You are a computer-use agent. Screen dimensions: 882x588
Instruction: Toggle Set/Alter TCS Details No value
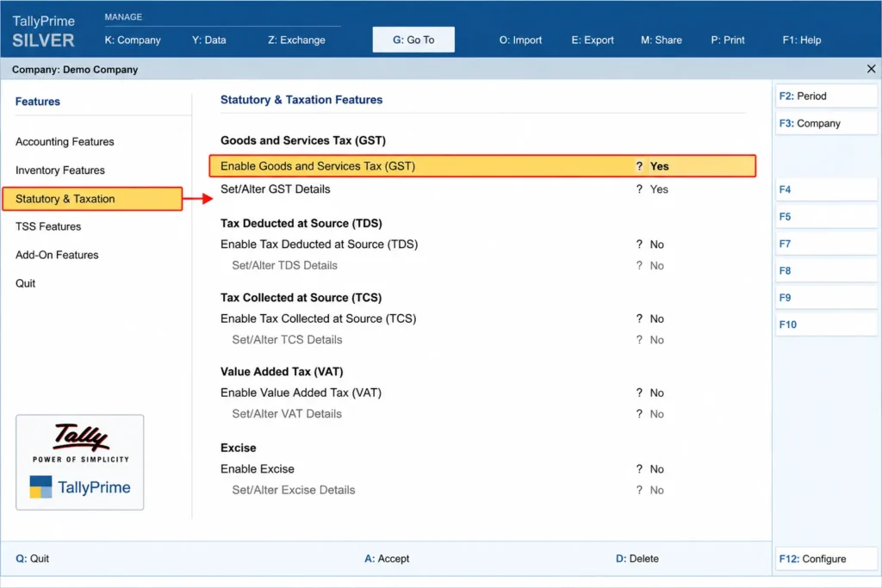coord(656,340)
